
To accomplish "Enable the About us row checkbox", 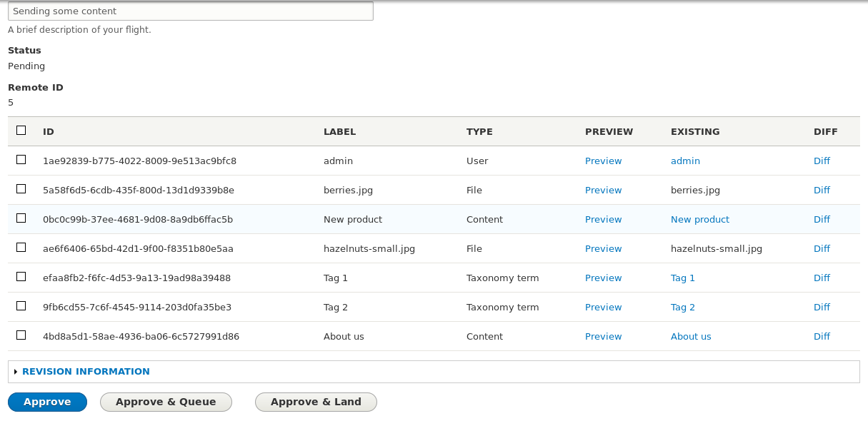I will (21, 335).
